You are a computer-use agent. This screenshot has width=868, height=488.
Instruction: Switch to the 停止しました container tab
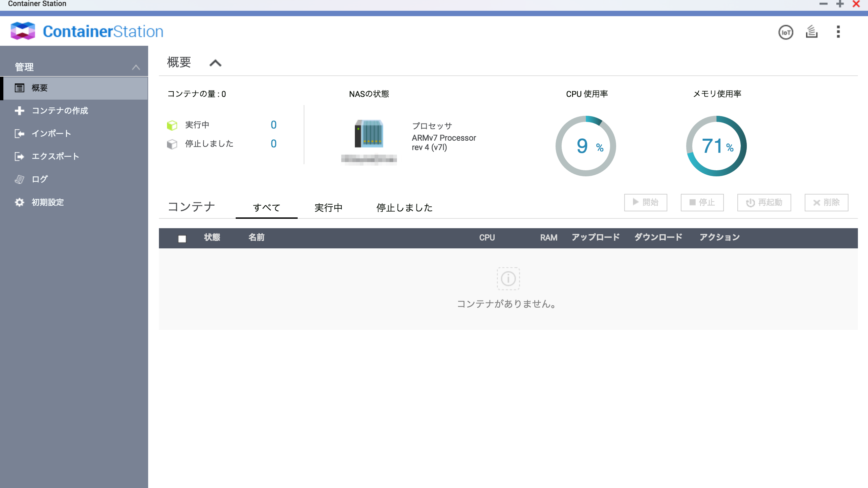(x=404, y=207)
